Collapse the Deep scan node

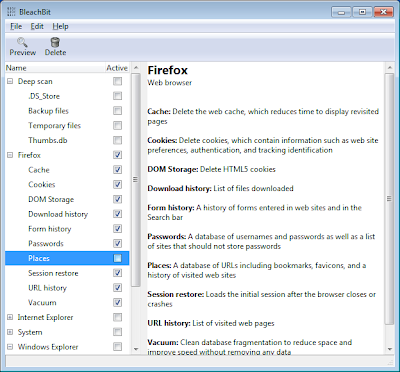(x=10, y=81)
